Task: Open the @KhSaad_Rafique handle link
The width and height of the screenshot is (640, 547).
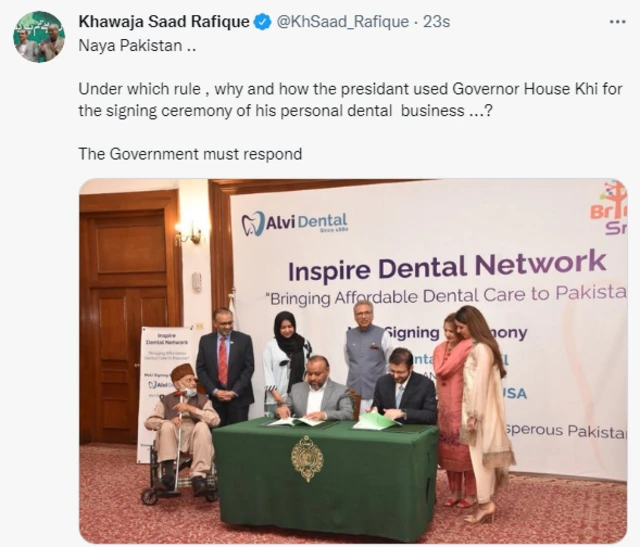Action: coord(342,22)
